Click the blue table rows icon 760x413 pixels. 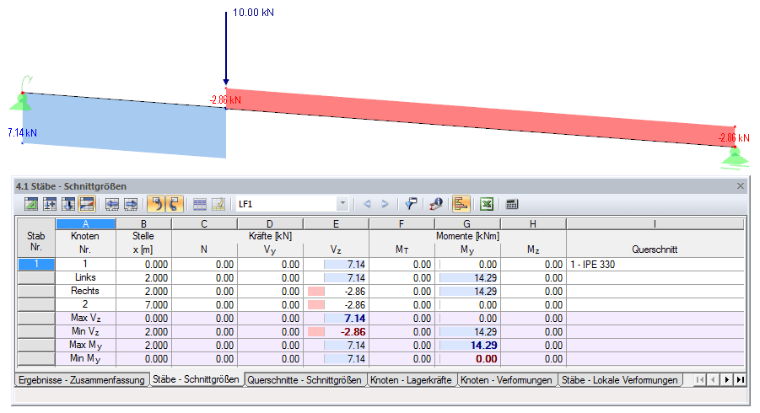point(200,204)
